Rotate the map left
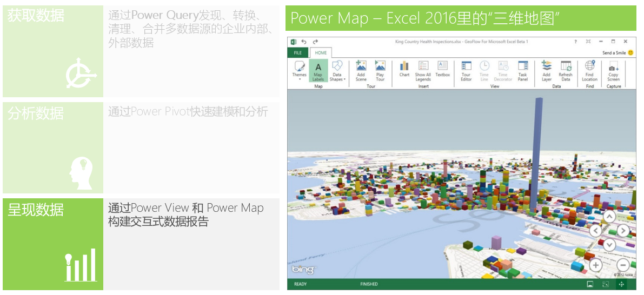This screenshot has width=644, height=295. coord(595,231)
